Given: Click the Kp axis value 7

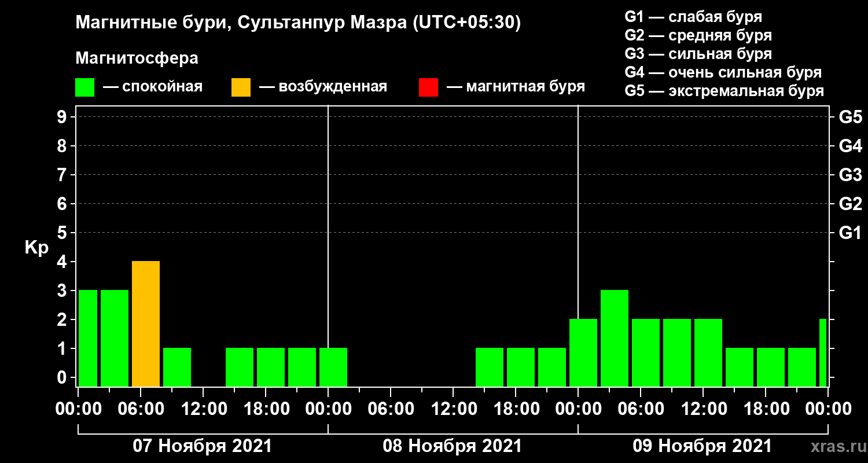Looking at the screenshot, I should click(63, 175).
